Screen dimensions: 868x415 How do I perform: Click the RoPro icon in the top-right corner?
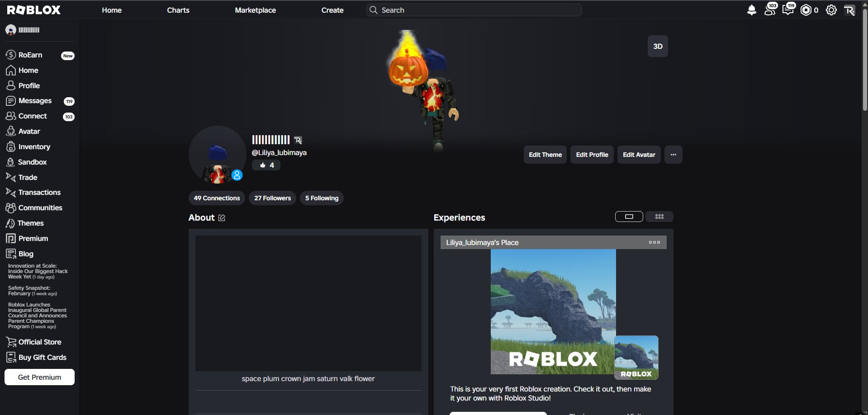click(849, 10)
